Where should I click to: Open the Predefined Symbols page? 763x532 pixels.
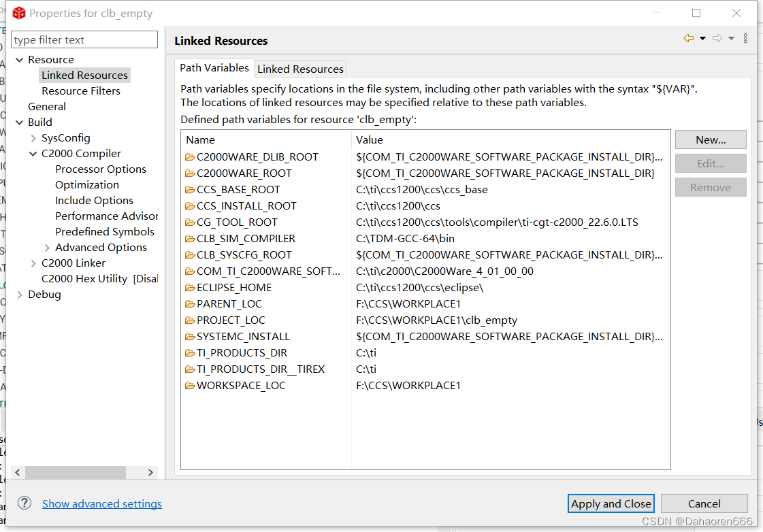(x=105, y=231)
